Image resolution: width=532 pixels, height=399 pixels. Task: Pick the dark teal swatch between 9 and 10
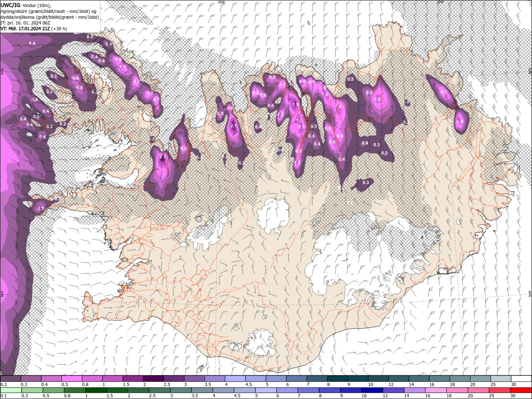(x=357, y=379)
